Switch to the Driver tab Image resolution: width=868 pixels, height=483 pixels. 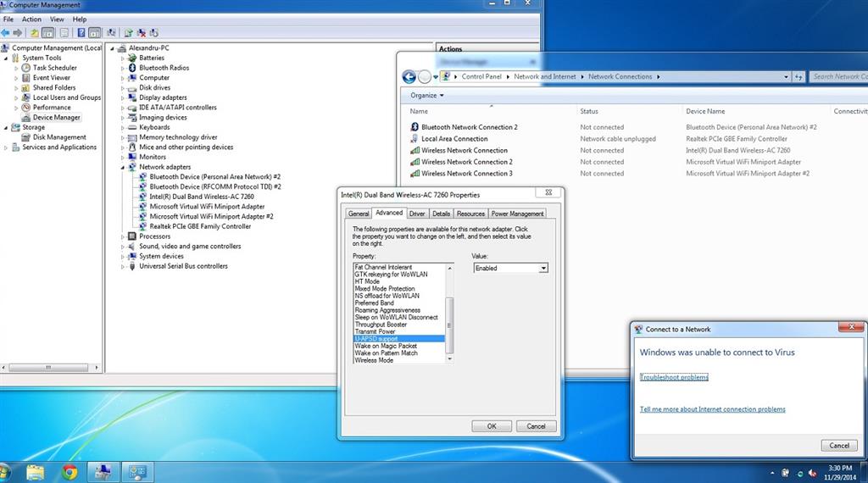pyautogui.click(x=417, y=214)
